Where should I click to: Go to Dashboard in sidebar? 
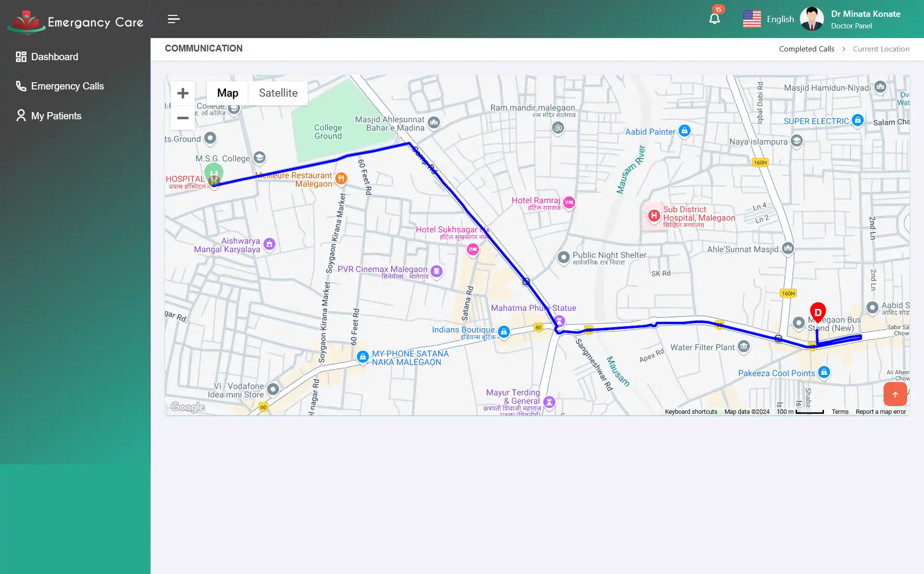click(54, 57)
